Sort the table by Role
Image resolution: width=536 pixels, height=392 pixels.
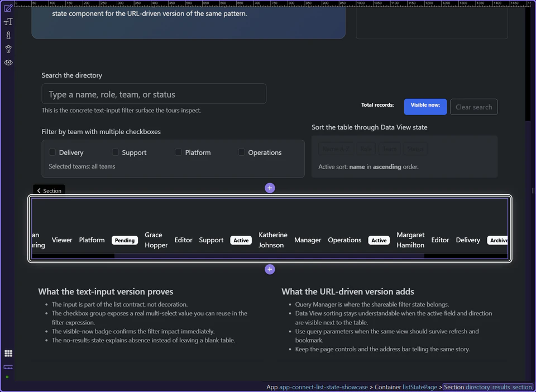pyautogui.click(x=366, y=149)
